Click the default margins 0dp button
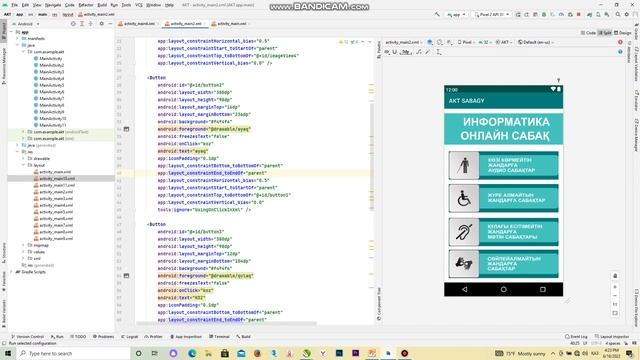The width and height of the screenshot is (640, 360). click(x=406, y=52)
